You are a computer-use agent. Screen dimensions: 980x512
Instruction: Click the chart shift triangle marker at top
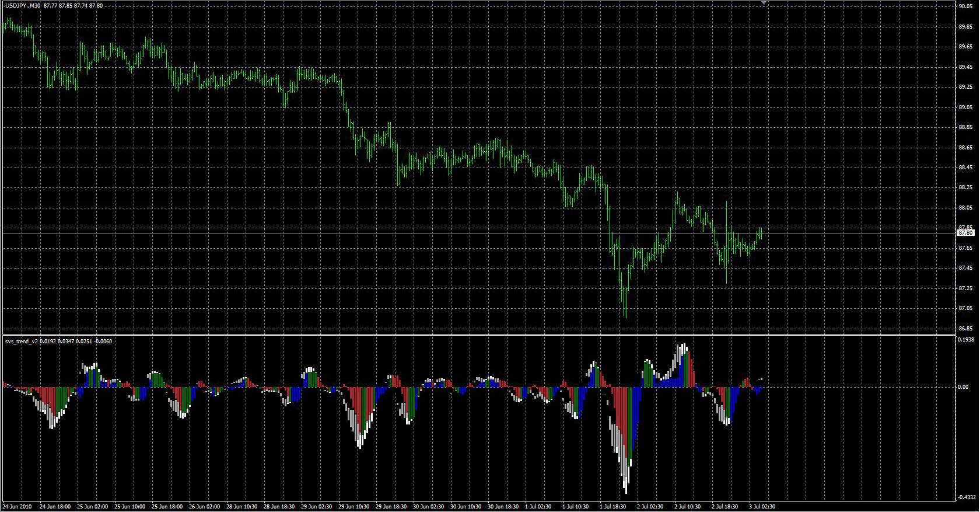pyautogui.click(x=764, y=3)
